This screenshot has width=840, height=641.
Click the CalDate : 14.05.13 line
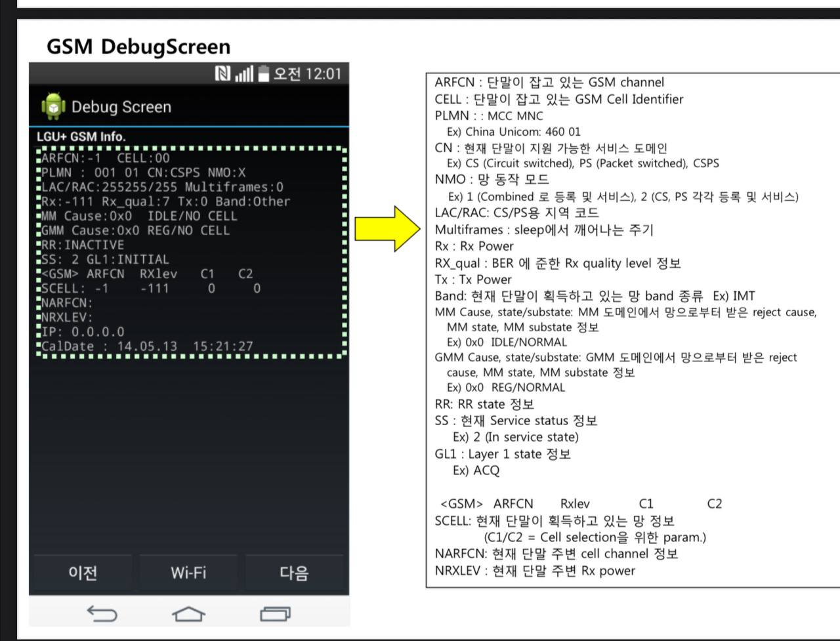(x=147, y=346)
